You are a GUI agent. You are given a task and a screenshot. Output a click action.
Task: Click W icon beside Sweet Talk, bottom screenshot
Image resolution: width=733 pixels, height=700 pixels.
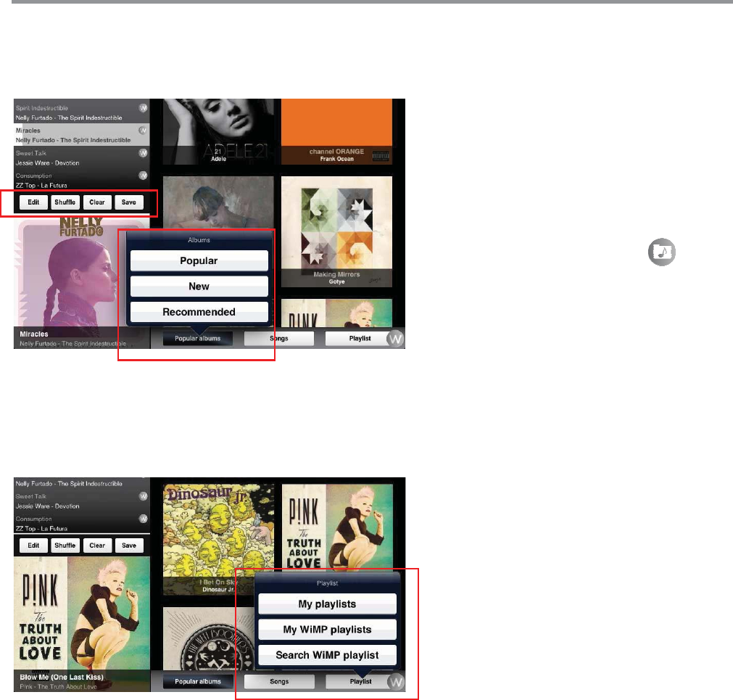click(143, 496)
